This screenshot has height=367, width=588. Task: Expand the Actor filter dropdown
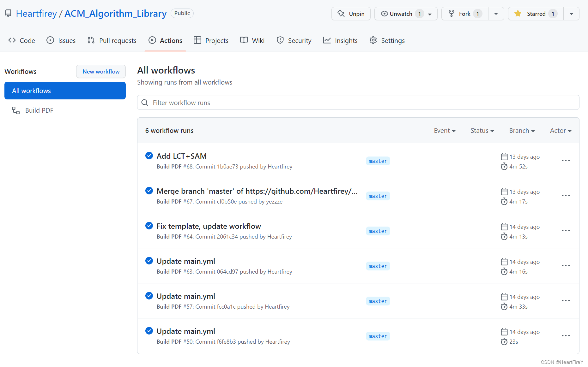click(561, 131)
